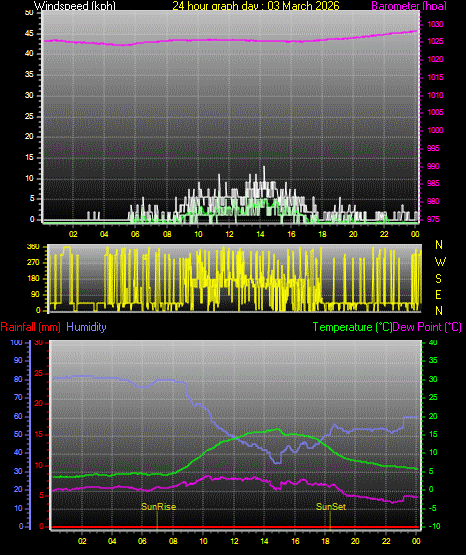The height and width of the screenshot is (555, 466).
Task: Click the 1025 value on barometer axis
Action: [435, 41]
